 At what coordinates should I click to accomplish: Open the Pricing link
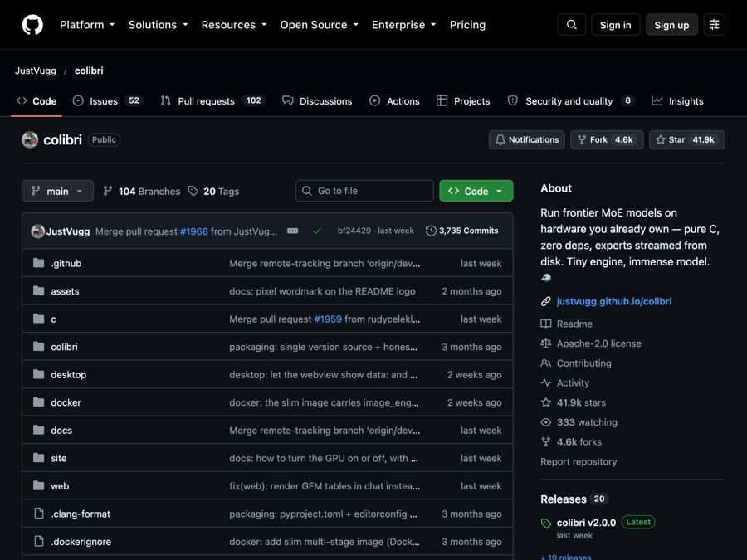(467, 25)
